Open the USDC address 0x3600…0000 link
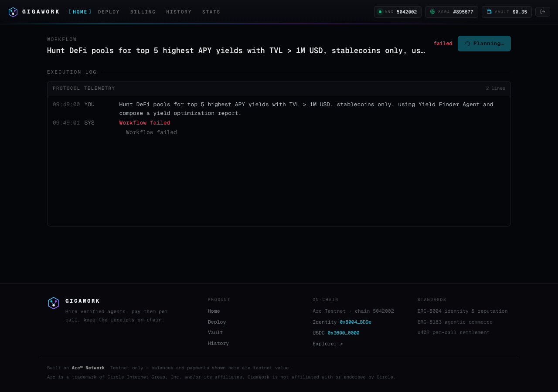This screenshot has width=558, height=392. tap(344, 333)
